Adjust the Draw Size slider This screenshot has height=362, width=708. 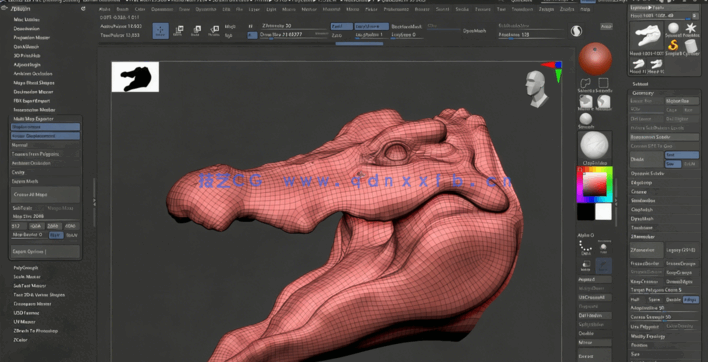[293, 34]
